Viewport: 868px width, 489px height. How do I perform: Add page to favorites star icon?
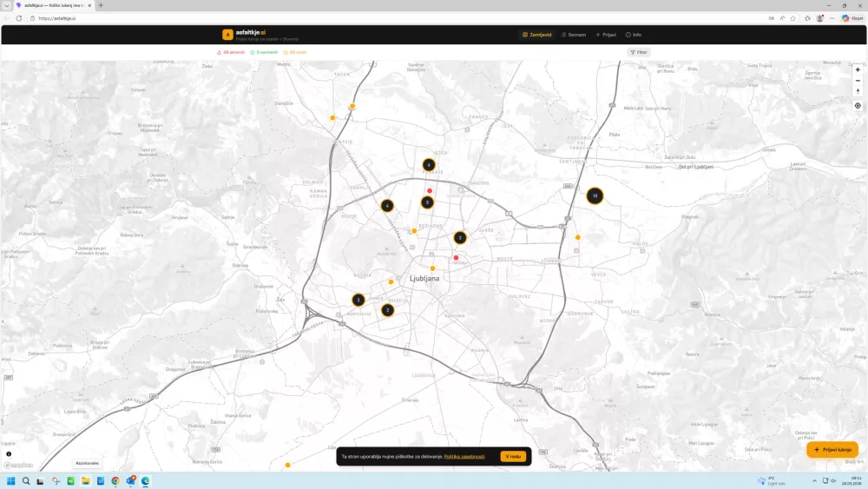(x=793, y=18)
